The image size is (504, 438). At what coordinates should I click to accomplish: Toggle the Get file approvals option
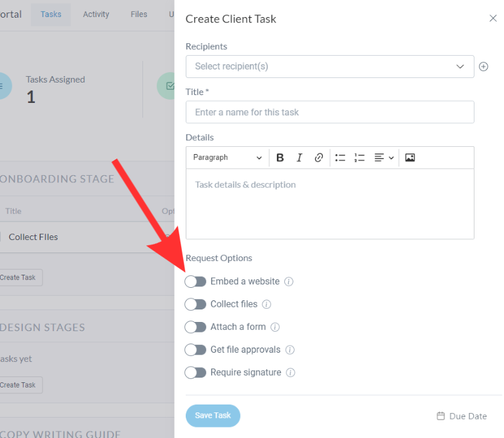click(196, 349)
